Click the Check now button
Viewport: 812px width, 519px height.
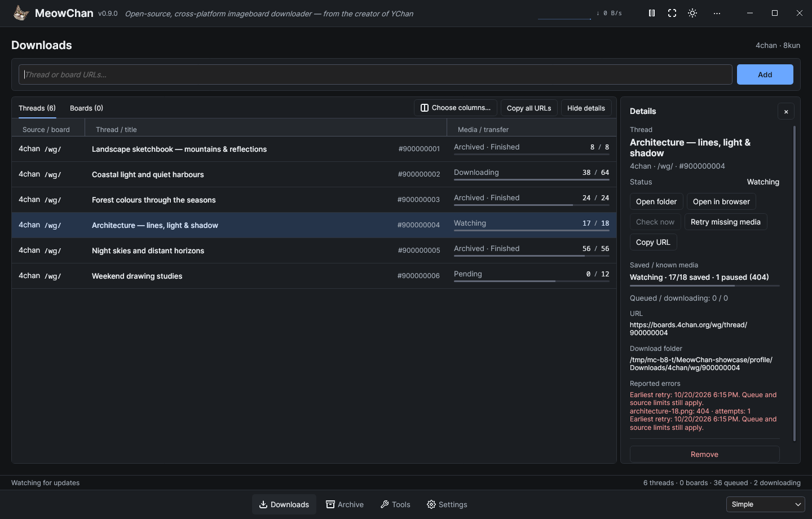point(655,222)
